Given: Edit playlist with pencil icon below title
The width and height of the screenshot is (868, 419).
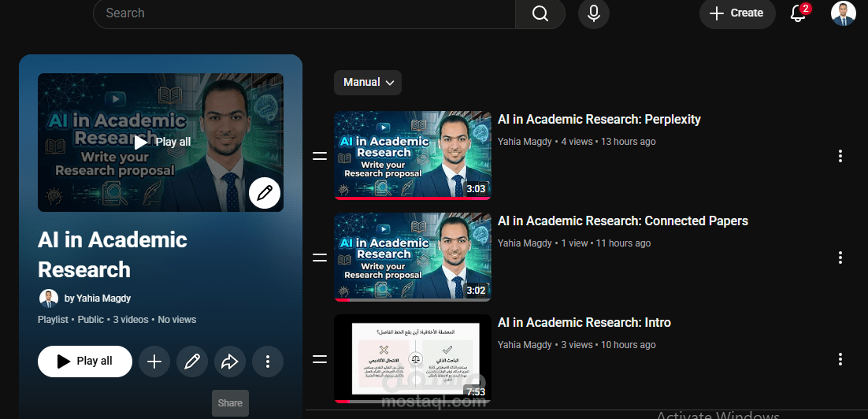Looking at the screenshot, I should click(192, 362).
